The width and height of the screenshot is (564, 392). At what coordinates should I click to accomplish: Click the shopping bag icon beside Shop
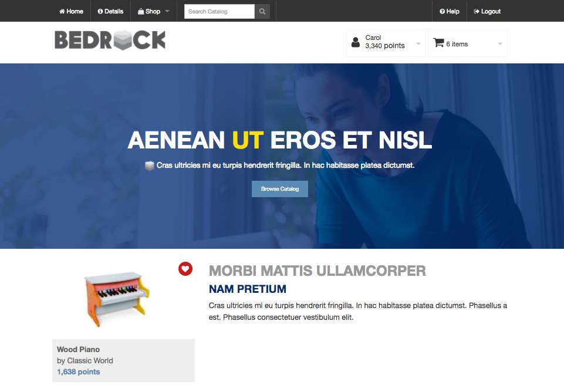141,12
